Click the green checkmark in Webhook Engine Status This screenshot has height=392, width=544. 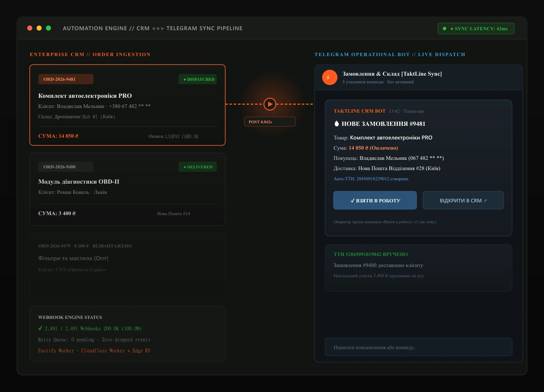[x=40, y=328]
